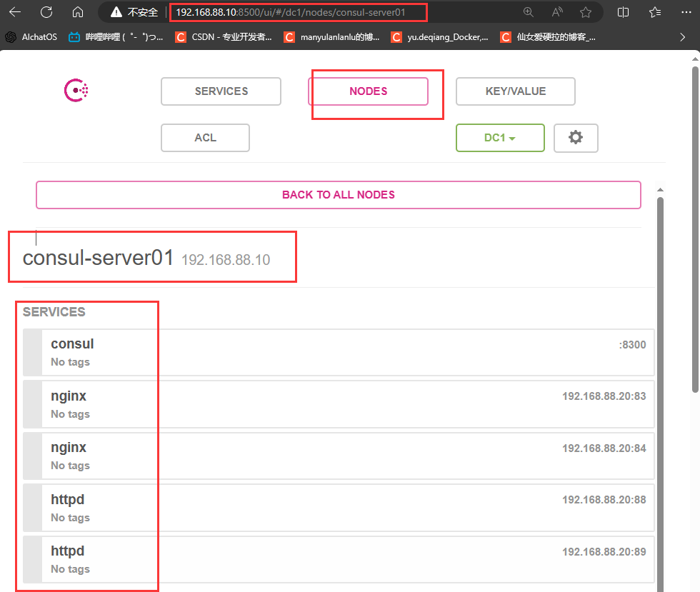Select the consul service on port 8300
Viewport: 700px width, 592px height.
click(x=339, y=352)
